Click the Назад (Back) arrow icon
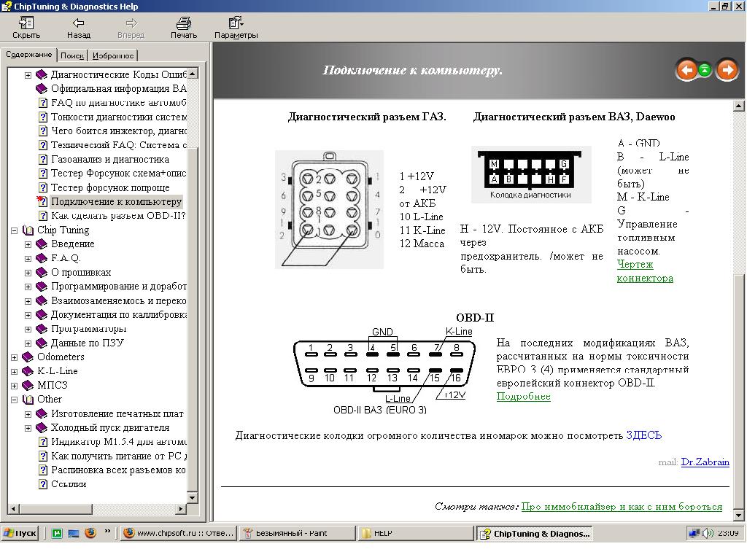The image size is (747, 560). click(78, 23)
